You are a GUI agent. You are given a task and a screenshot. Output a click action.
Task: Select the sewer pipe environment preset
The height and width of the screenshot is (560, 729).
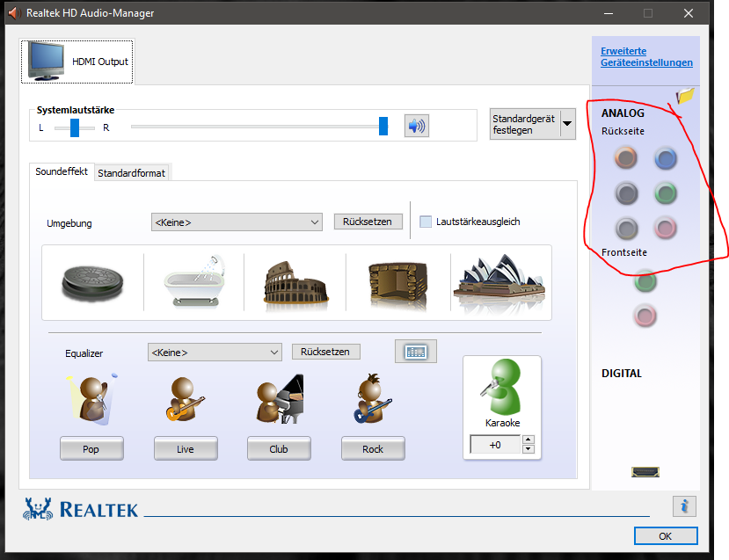92,282
